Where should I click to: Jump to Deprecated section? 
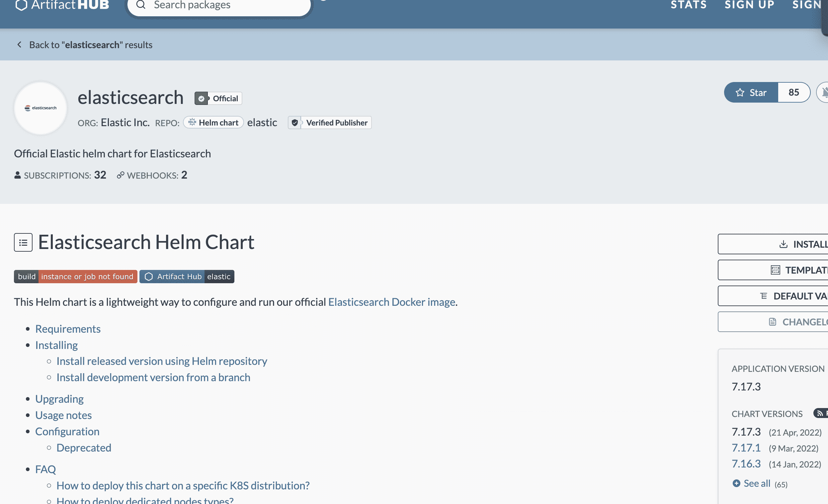[84, 448]
